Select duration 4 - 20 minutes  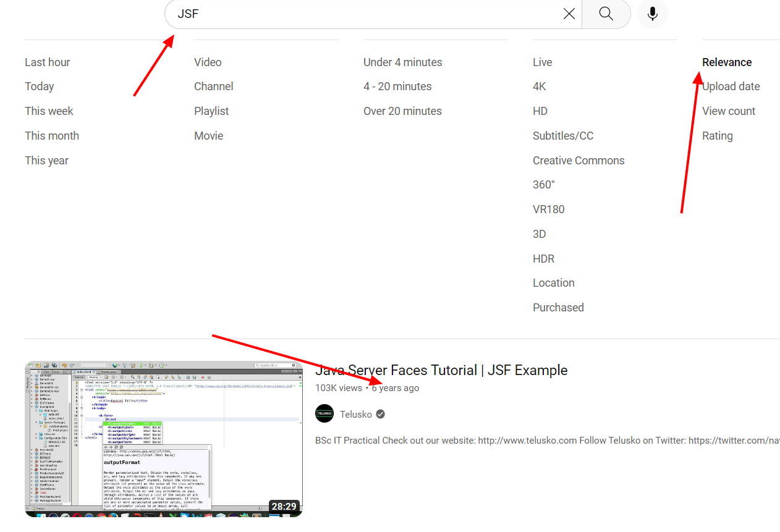tap(397, 87)
